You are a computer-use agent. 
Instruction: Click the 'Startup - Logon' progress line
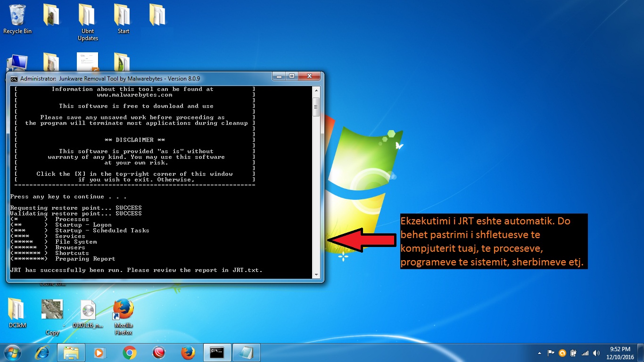[x=61, y=225]
